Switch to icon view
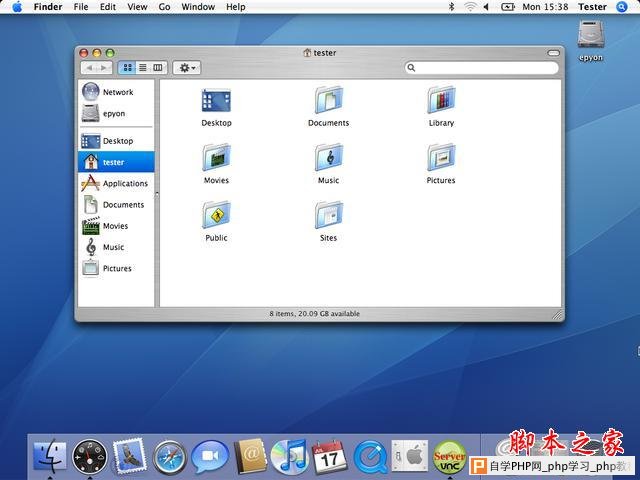The height and width of the screenshot is (480, 640). click(127, 68)
